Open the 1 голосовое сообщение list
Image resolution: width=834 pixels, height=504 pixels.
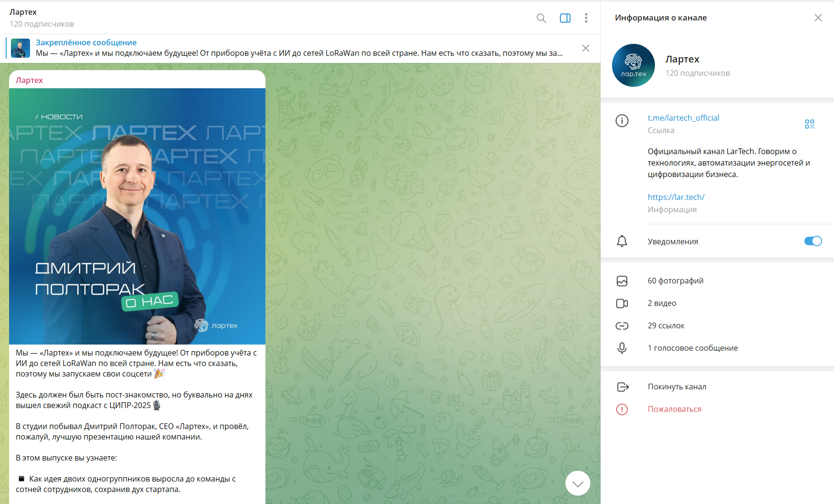click(x=692, y=348)
